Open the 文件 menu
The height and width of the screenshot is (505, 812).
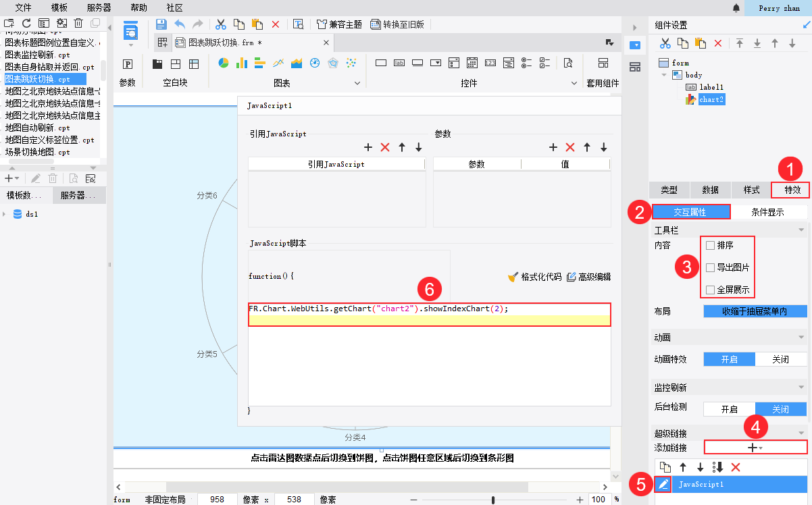24,7
